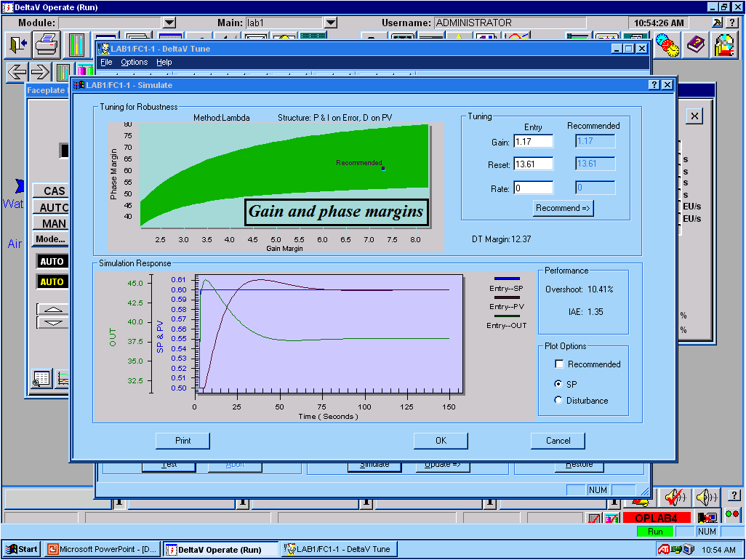Open the detail display icon on the faceplate

(42, 379)
